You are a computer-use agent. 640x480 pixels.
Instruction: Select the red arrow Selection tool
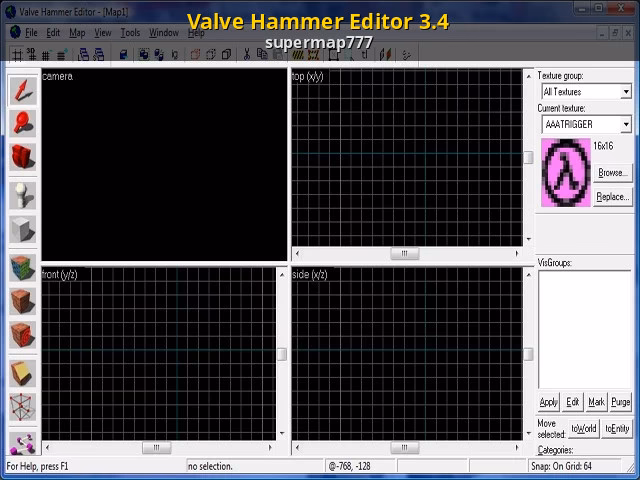23,90
